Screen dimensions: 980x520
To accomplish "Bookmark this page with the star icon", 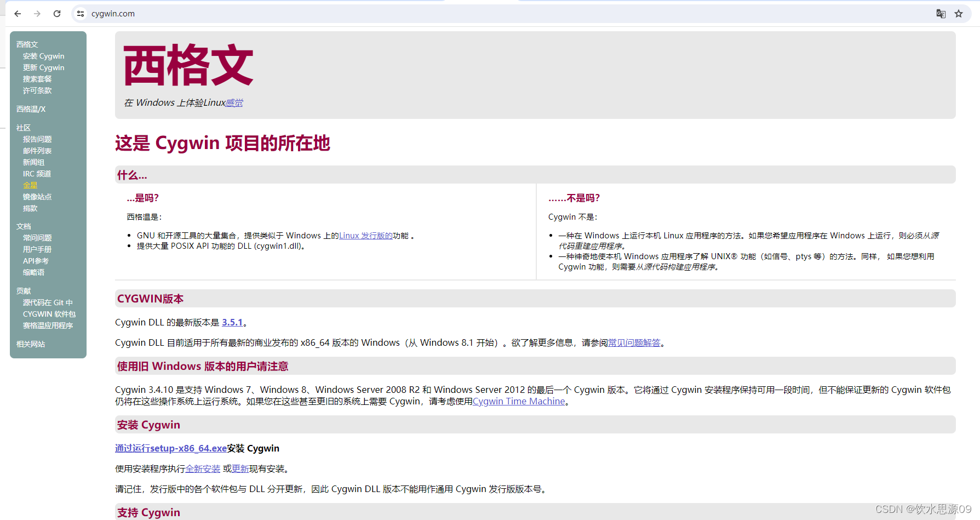I will [959, 14].
